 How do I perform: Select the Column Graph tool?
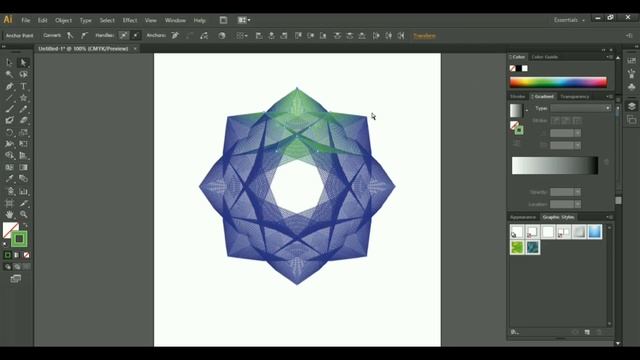23,191
